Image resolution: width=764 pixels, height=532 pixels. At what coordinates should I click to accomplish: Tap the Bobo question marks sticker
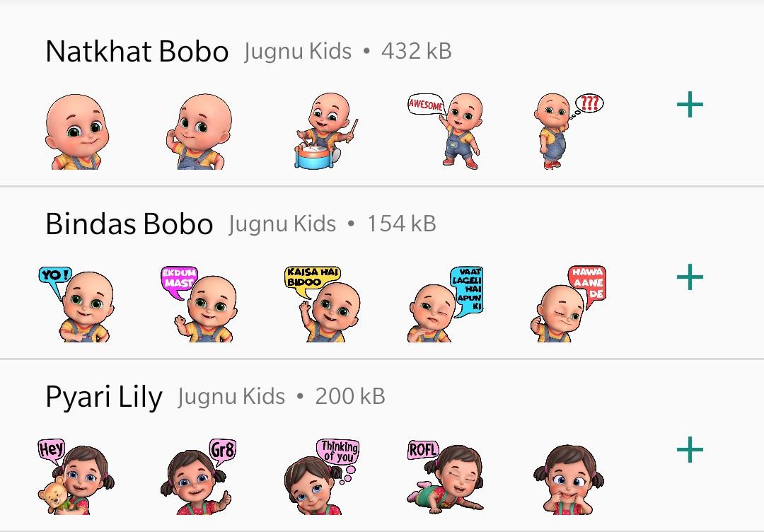(x=569, y=131)
